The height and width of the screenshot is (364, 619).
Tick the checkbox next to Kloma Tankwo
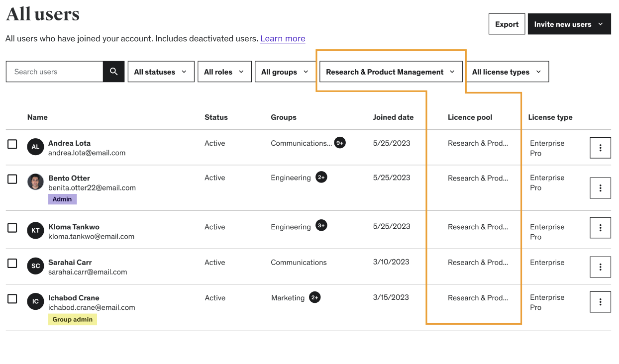pos(12,228)
